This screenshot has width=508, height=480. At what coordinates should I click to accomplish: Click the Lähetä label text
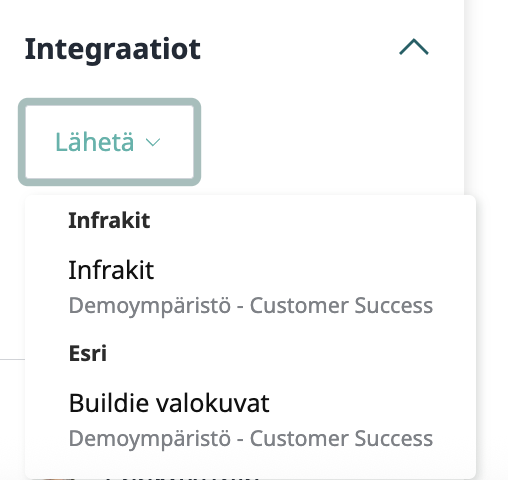pyautogui.click(x=94, y=142)
